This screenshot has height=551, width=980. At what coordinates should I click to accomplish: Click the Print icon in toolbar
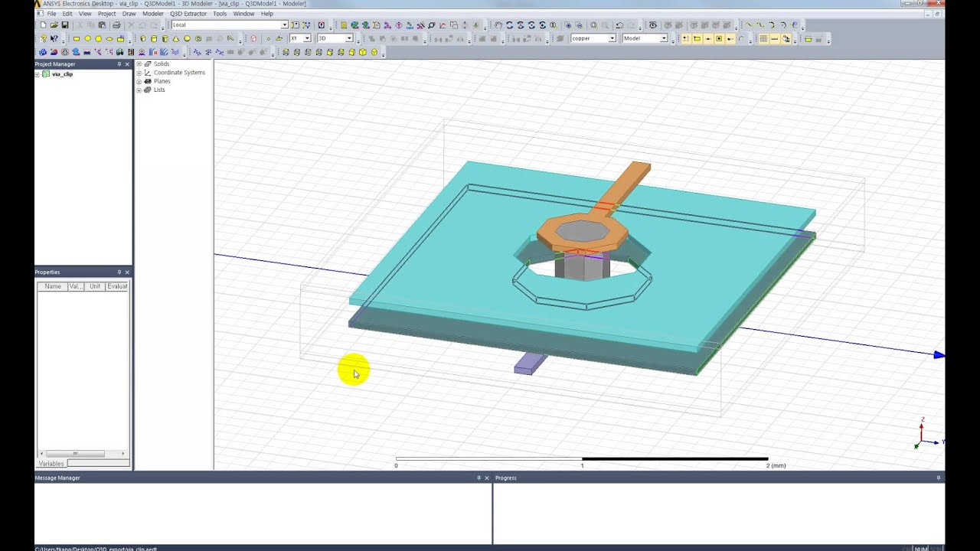click(x=116, y=24)
